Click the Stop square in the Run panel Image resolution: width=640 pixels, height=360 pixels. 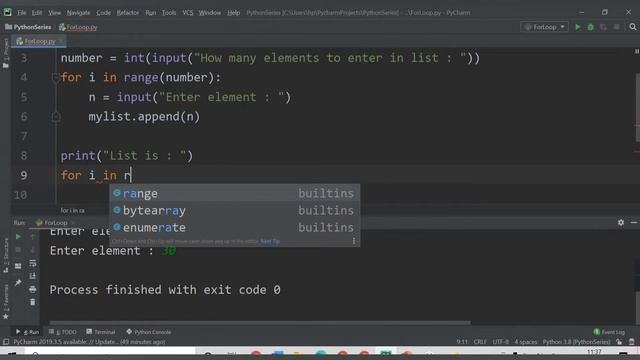[x=18, y=250]
